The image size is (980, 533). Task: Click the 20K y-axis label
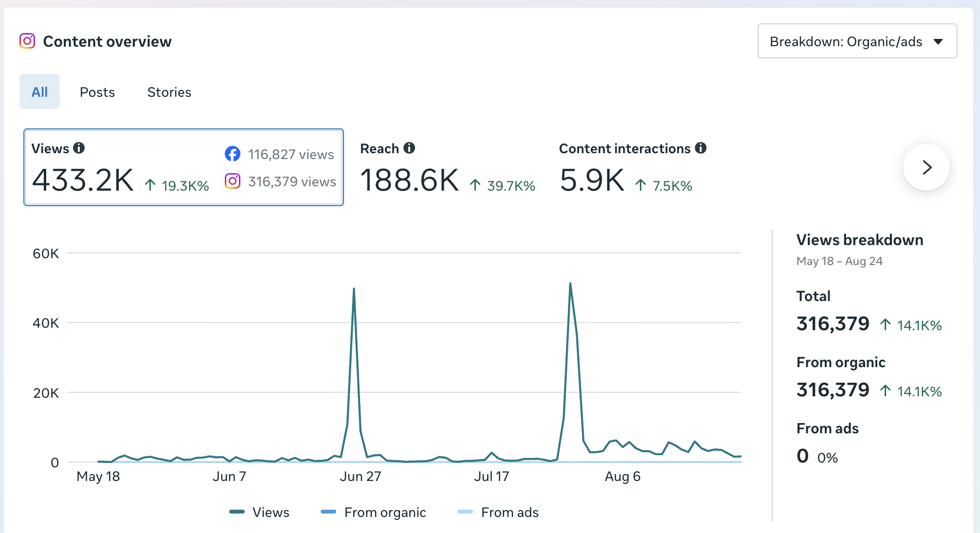coord(46,393)
